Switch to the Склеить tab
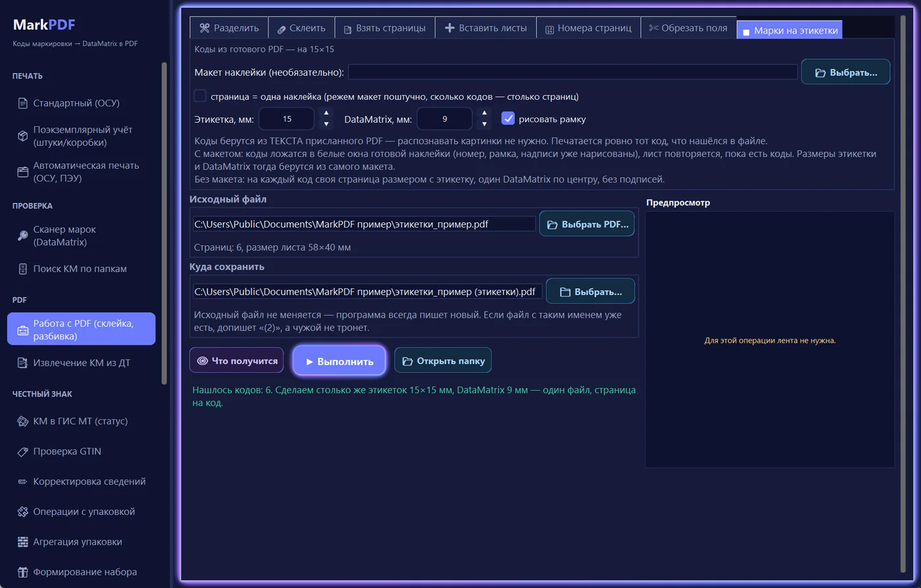Viewport: 921px width, 588px height. pyautogui.click(x=301, y=28)
